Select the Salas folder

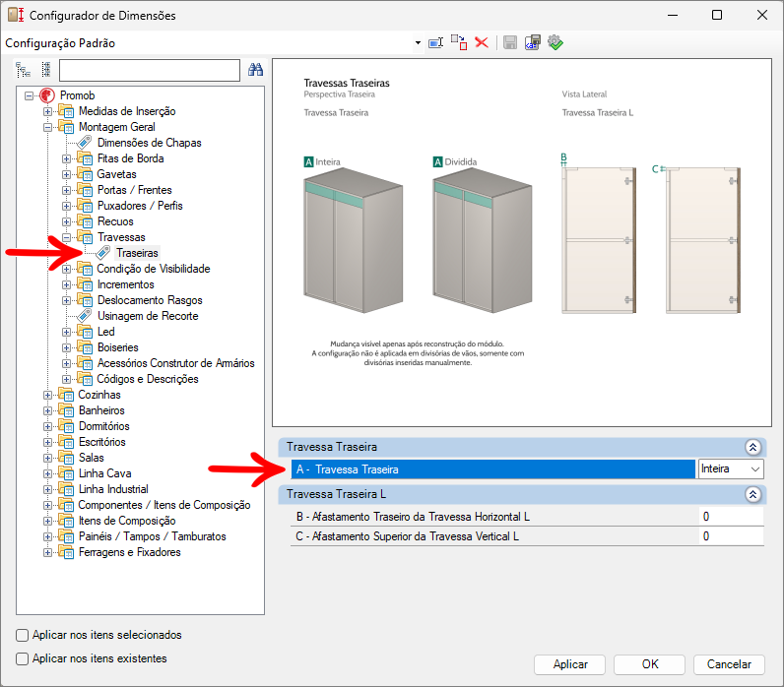(x=91, y=458)
